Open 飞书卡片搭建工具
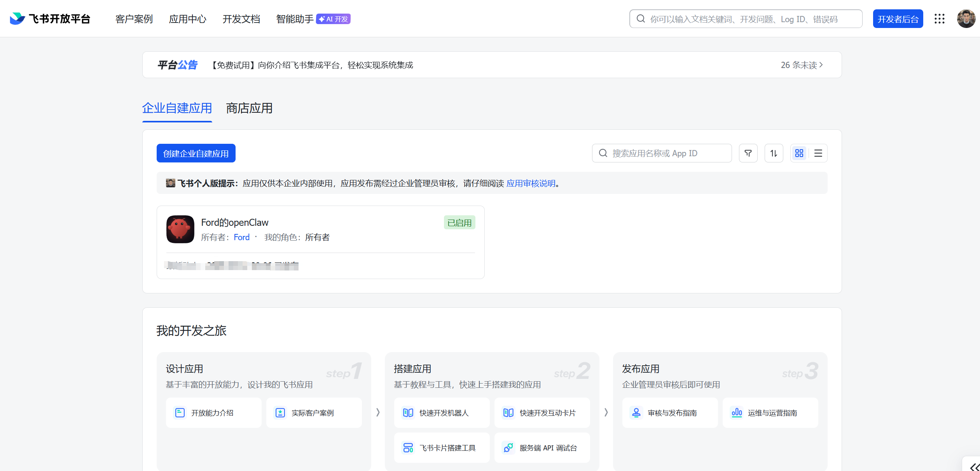Viewport: 980px width, 471px height. [x=442, y=448]
